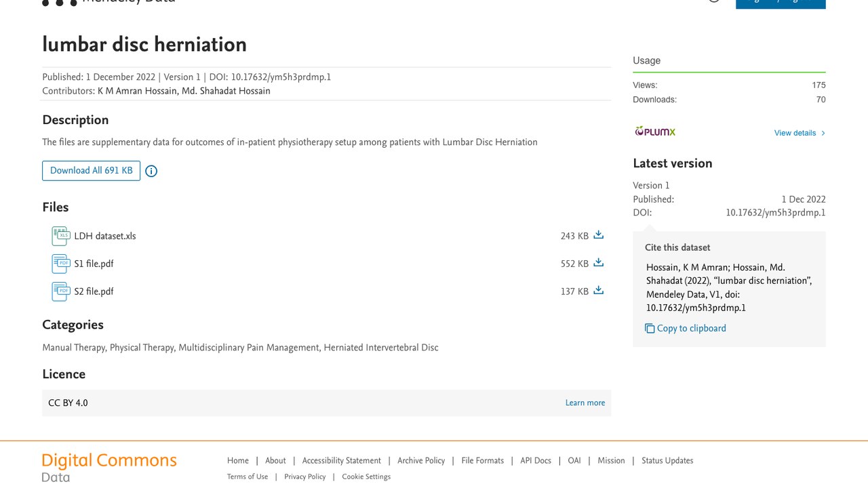Click the Views count 175
Image resolution: width=868 pixels, height=488 pixels.
click(x=818, y=85)
